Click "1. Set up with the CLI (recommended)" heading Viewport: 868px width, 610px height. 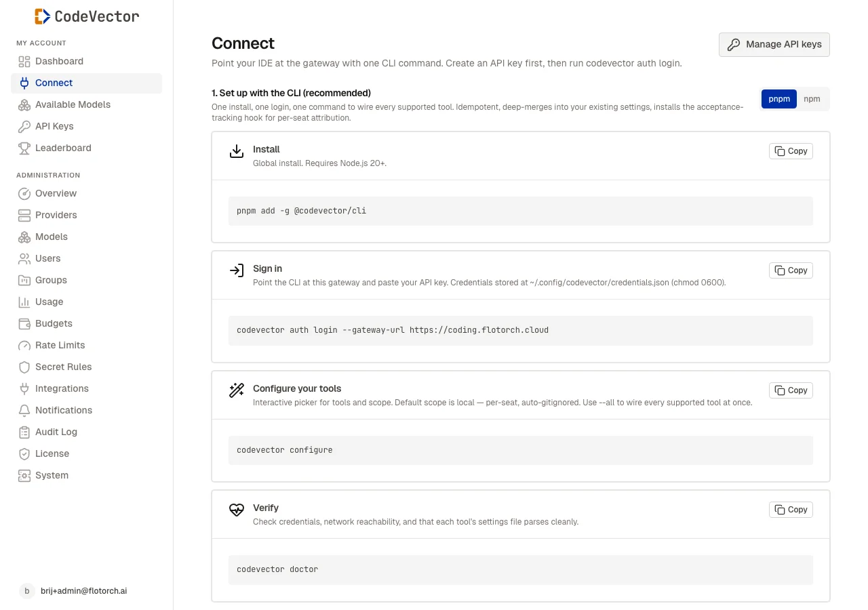(x=291, y=94)
